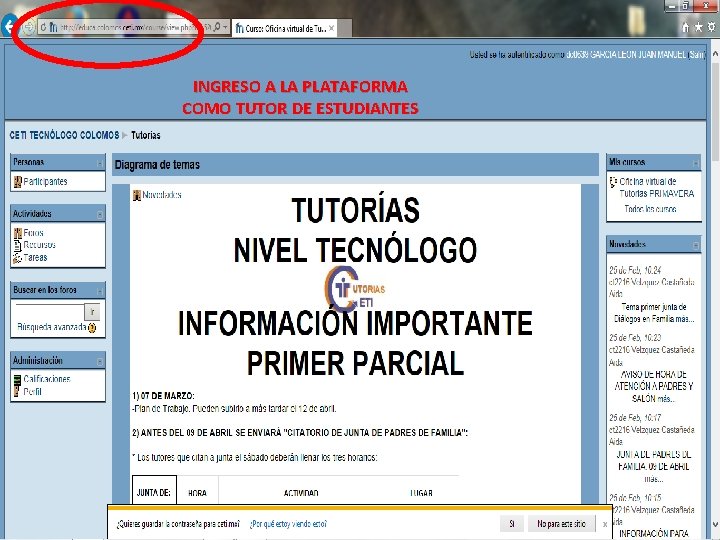Click the Participantes icon
This screenshot has height=540, width=720.
(x=17, y=182)
